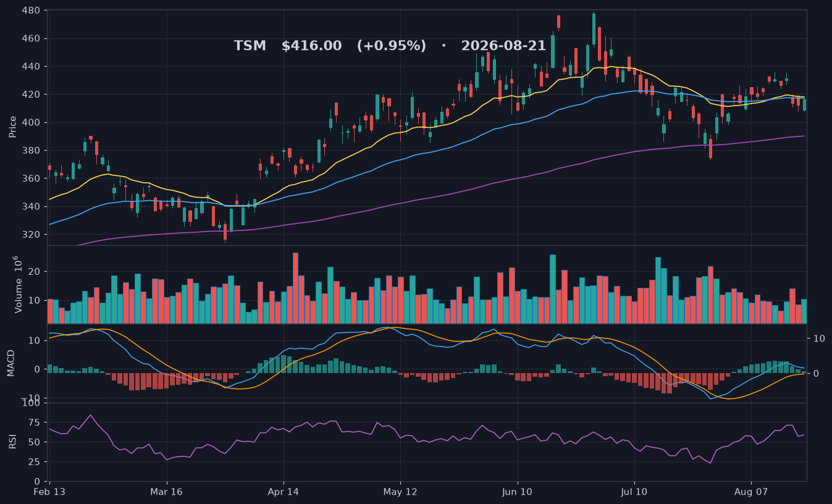Click the $416.00 price in title
Screen dimensions: 832x504
tap(311, 46)
